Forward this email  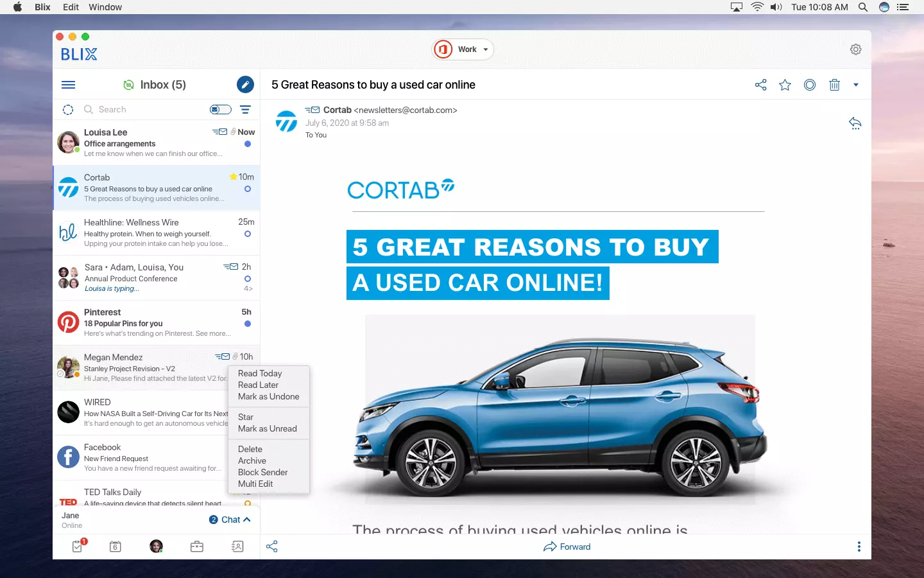[567, 547]
